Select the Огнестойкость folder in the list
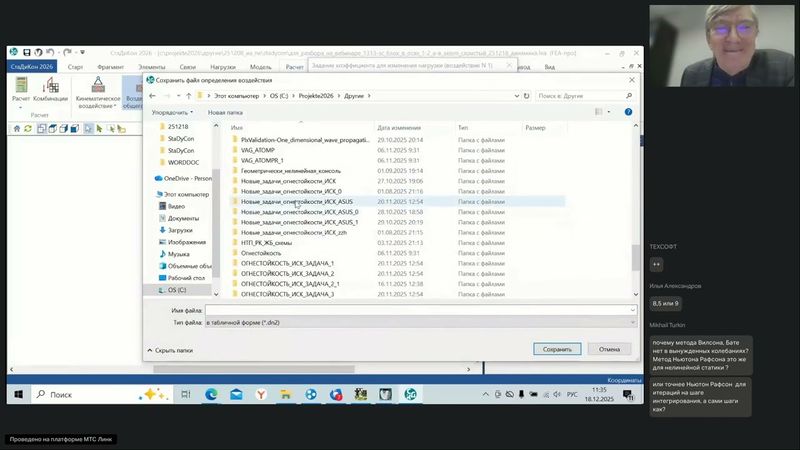800x450 pixels. tap(261, 253)
